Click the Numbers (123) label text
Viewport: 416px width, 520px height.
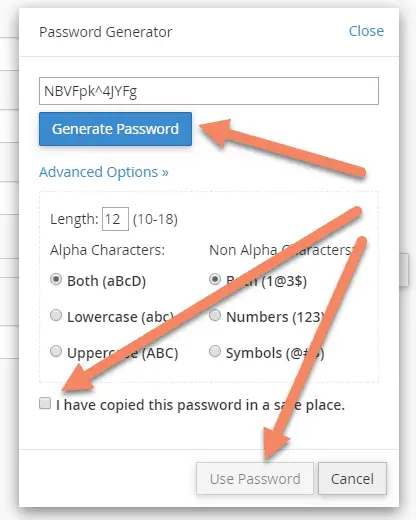(275, 317)
